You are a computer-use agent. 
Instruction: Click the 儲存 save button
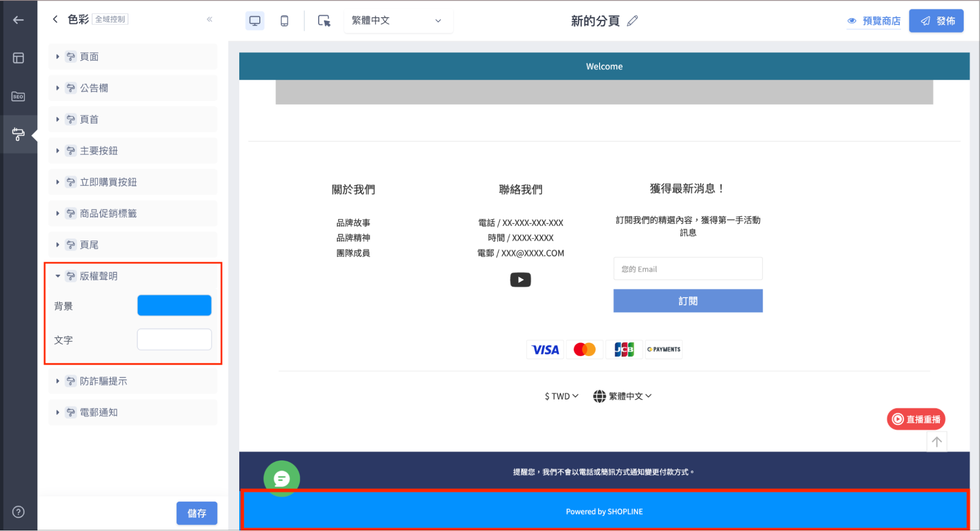(197, 513)
